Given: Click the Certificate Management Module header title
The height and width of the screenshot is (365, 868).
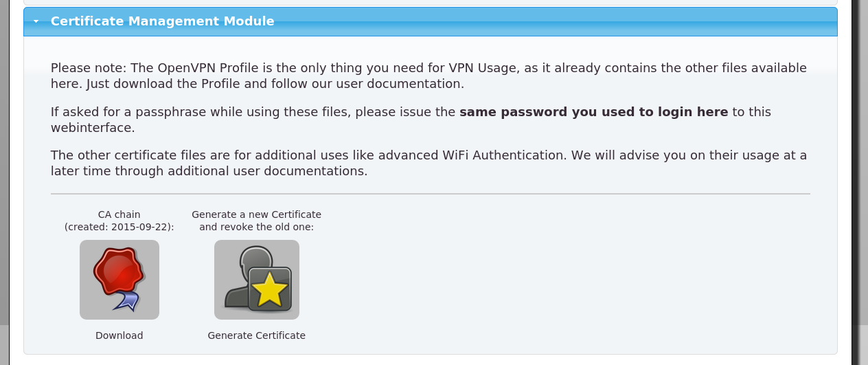Looking at the screenshot, I should coord(162,21).
